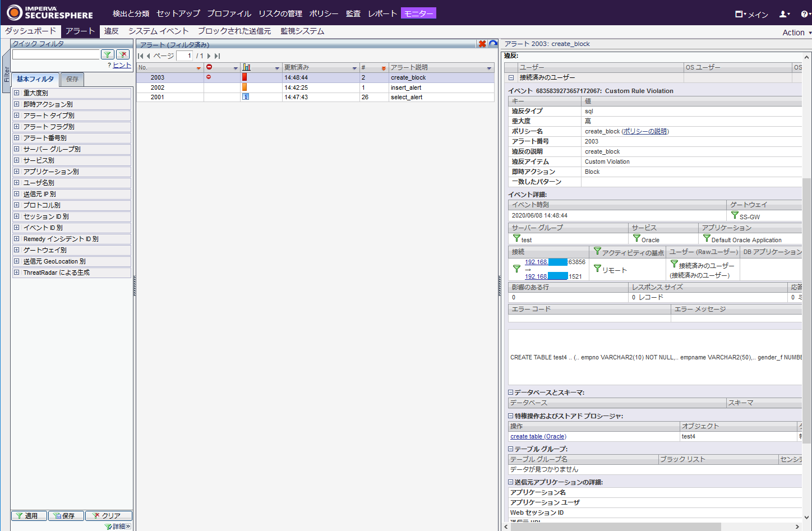
Task: Click the red high-severity icon for alert 2003
Action: tap(244, 77)
